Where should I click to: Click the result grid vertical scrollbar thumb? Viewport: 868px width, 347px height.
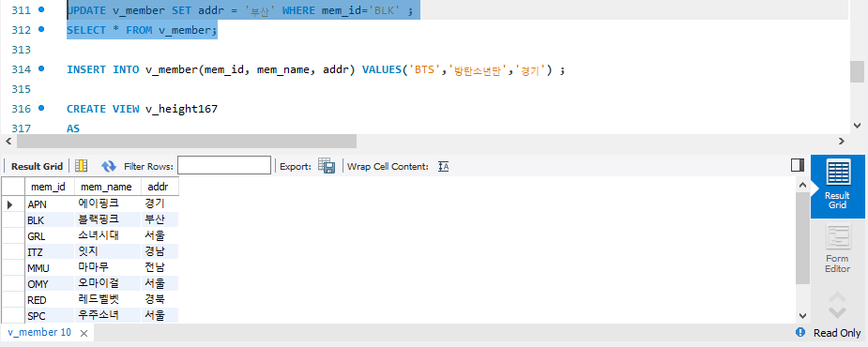pos(802,238)
